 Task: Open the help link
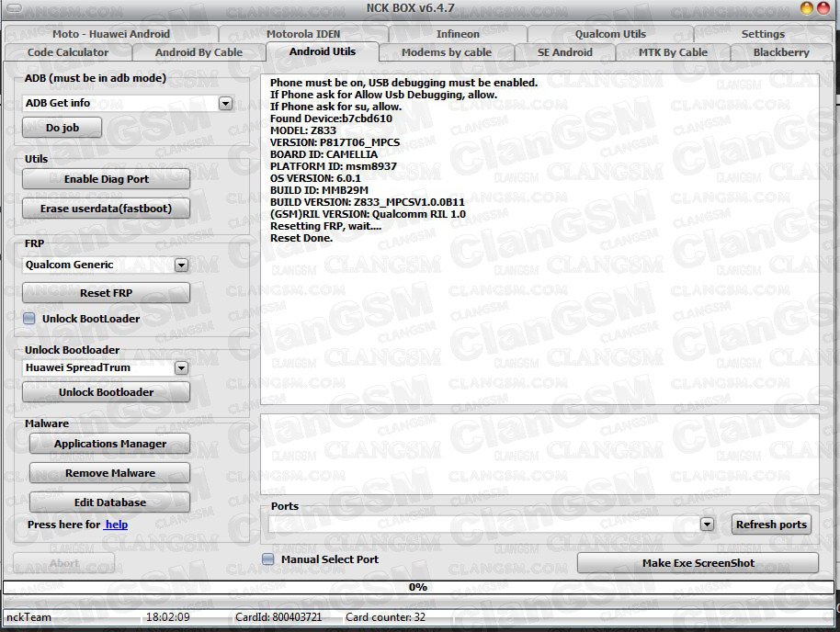116,525
